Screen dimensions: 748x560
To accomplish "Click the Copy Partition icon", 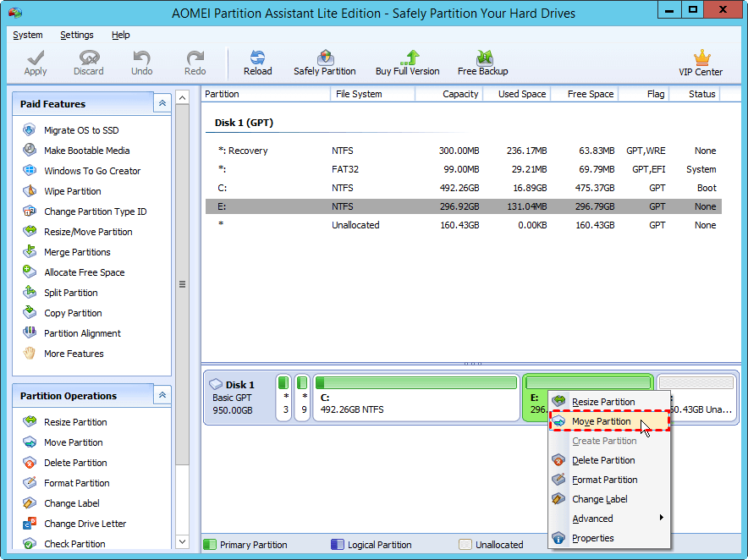I will pyautogui.click(x=29, y=312).
